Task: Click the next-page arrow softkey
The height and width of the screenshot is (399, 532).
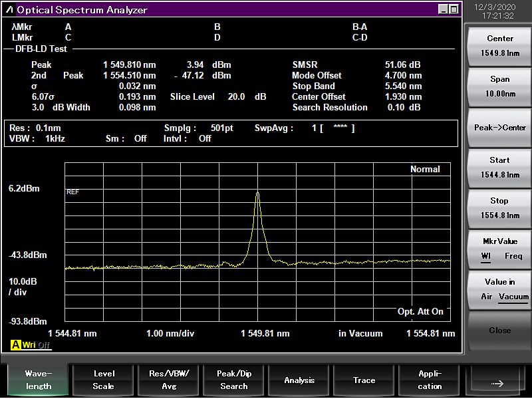Action: [x=497, y=382]
